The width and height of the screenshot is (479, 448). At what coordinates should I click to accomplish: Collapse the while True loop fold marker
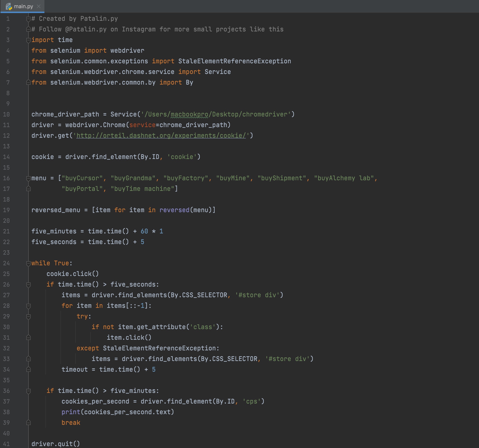coord(28,263)
